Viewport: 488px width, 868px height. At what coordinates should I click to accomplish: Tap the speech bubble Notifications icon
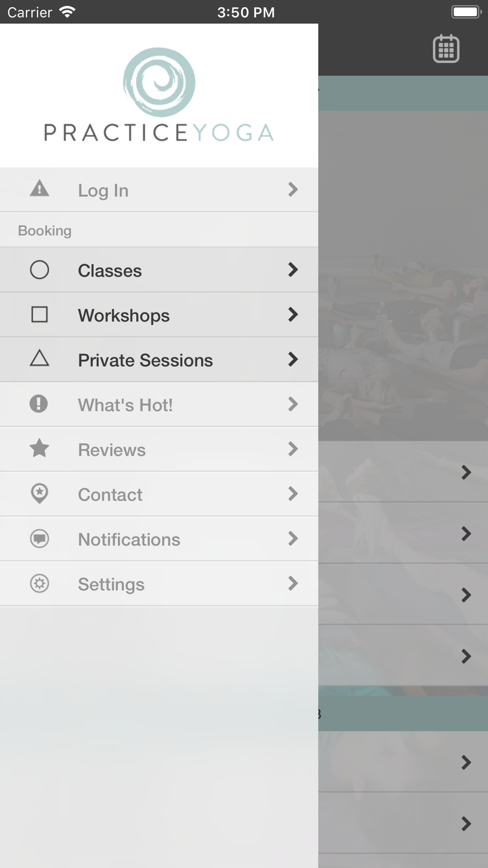click(x=40, y=538)
